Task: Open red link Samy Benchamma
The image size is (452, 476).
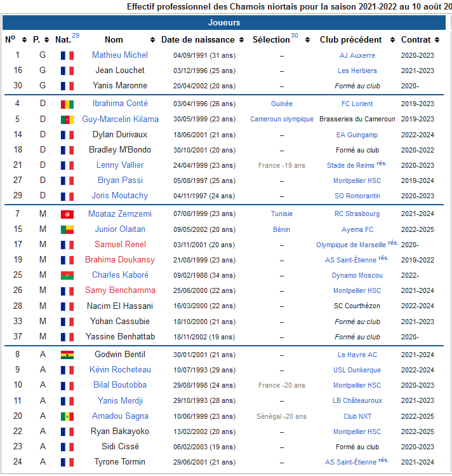Action: coord(120,290)
